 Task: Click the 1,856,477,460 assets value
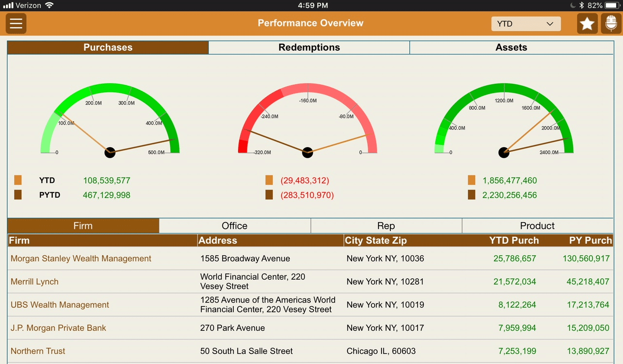(x=510, y=180)
